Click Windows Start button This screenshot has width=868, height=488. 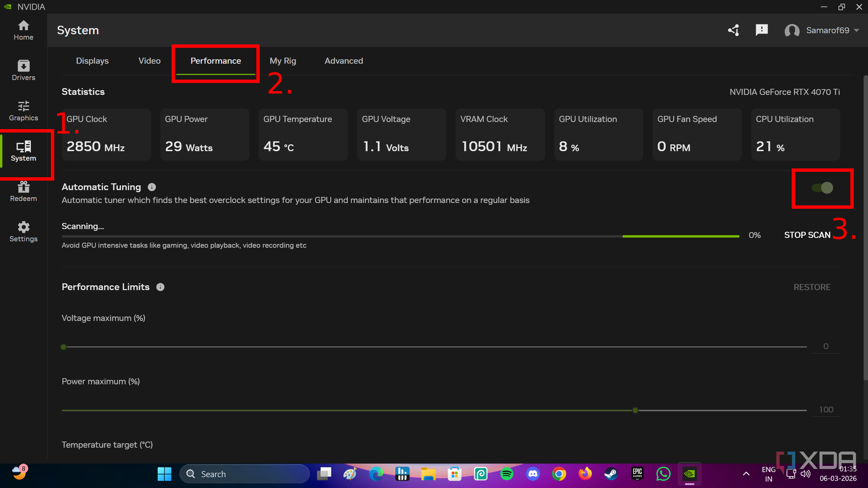click(164, 474)
